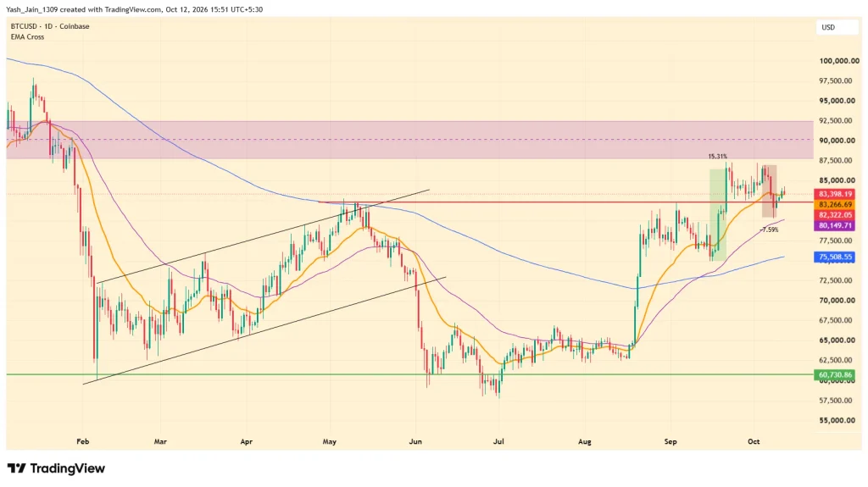Click the 65,000.00 price axis label
The width and height of the screenshot is (868, 487).
tap(837, 340)
